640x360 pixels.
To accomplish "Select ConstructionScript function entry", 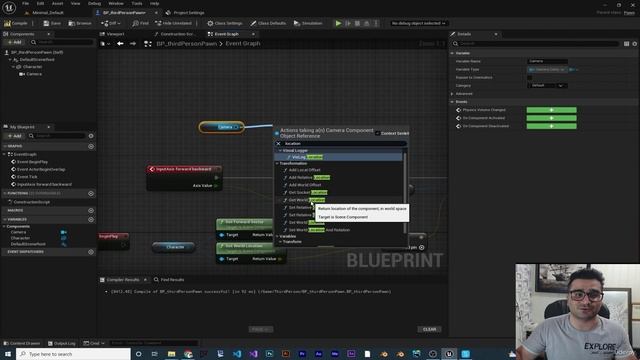I will click(31, 202).
